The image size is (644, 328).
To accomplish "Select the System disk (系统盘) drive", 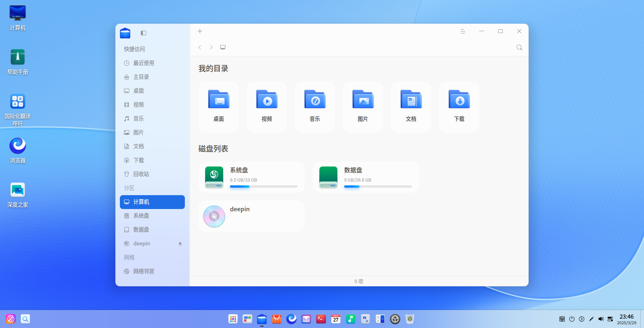I will pyautogui.click(x=252, y=177).
